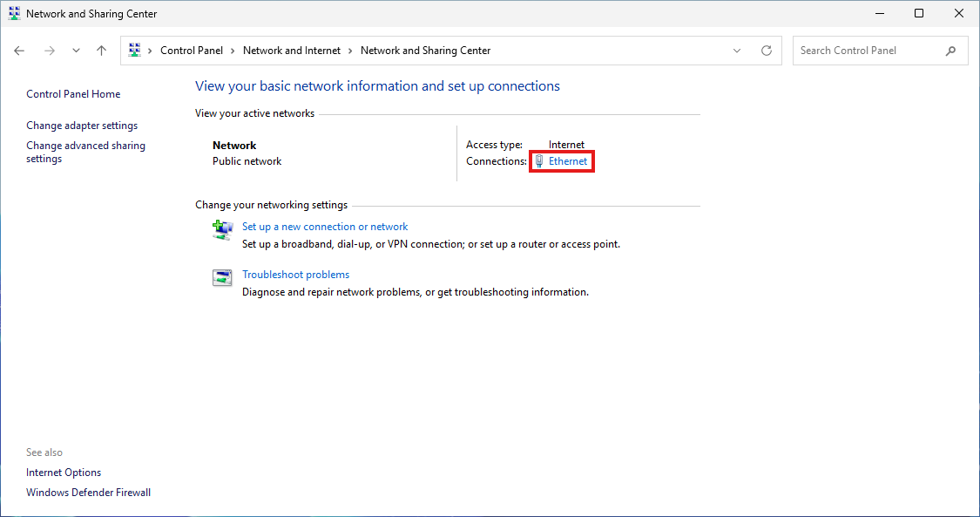This screenshot has height=517, width=980.
Task: Open recent locations dropdown chevron
Action: pyautogui.click(x=76, y=51)
